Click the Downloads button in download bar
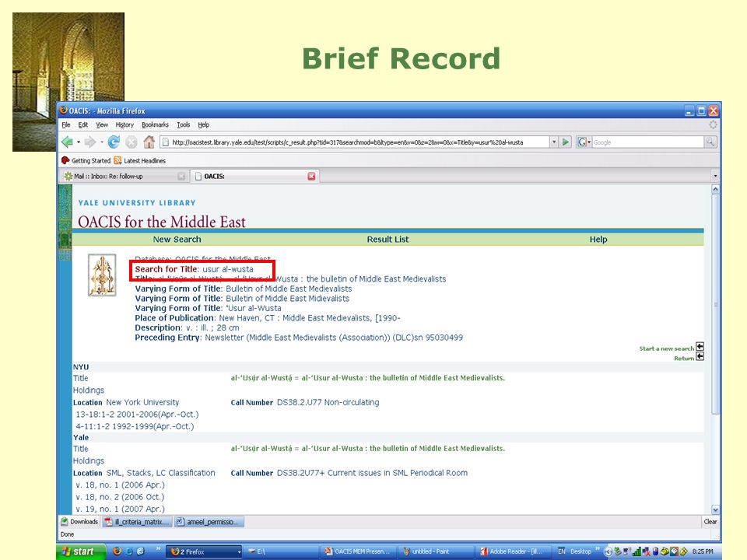 coord(79,522)
